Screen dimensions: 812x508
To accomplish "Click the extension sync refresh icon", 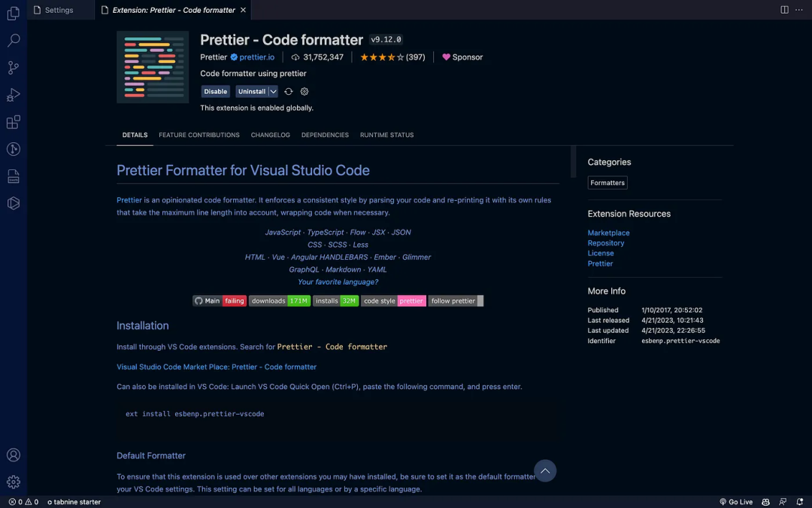I will coord(289,91).
